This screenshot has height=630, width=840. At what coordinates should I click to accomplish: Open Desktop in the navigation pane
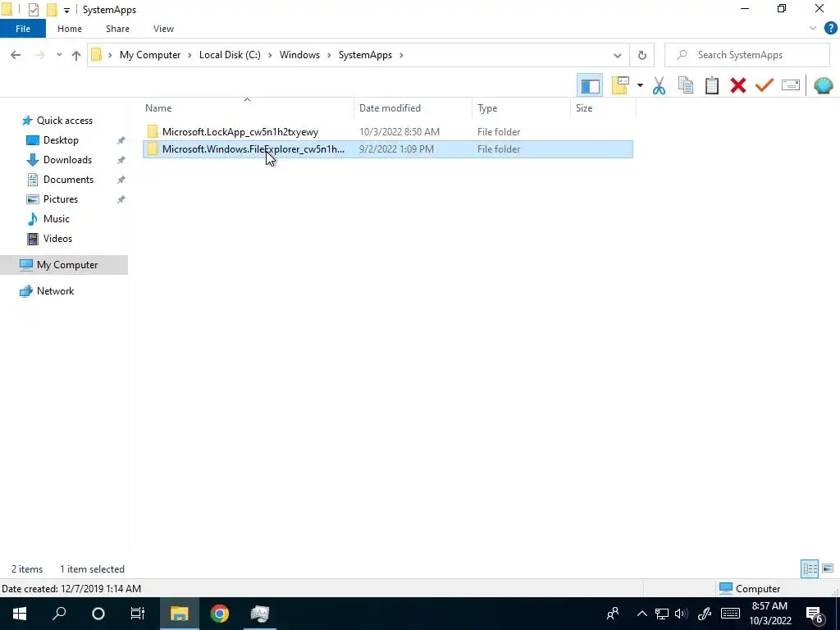click(x=61, y=140)
